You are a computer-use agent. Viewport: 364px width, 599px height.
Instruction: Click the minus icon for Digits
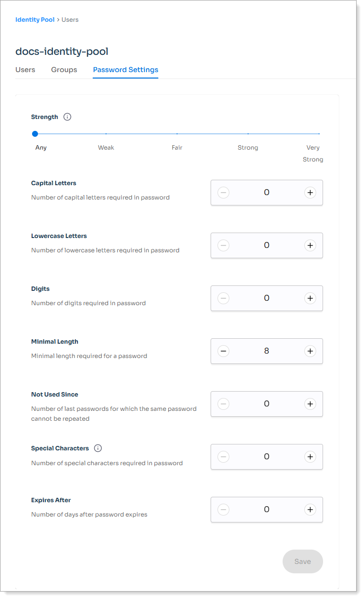point(223,298)
